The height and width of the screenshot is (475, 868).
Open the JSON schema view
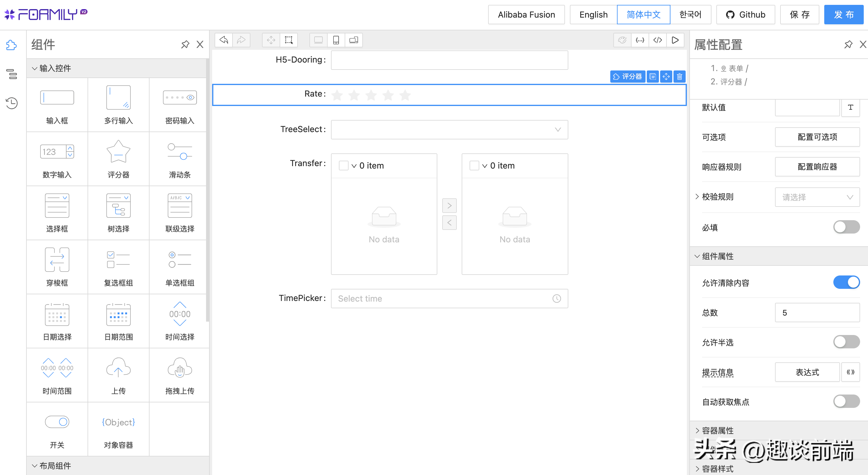pos(640,40)
